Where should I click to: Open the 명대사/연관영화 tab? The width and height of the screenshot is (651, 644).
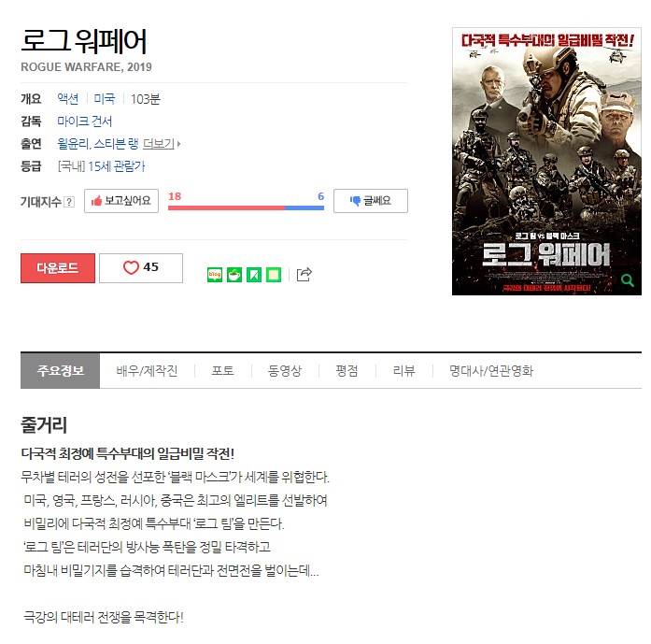(491, 371)
